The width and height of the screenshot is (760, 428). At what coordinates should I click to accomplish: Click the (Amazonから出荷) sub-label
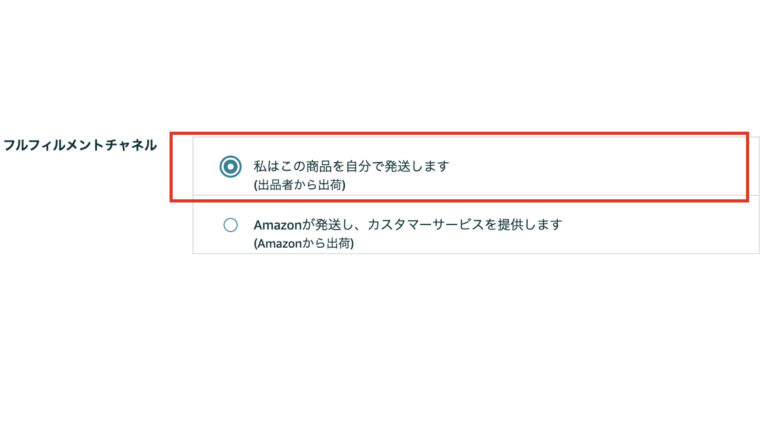tap(304, 243)
